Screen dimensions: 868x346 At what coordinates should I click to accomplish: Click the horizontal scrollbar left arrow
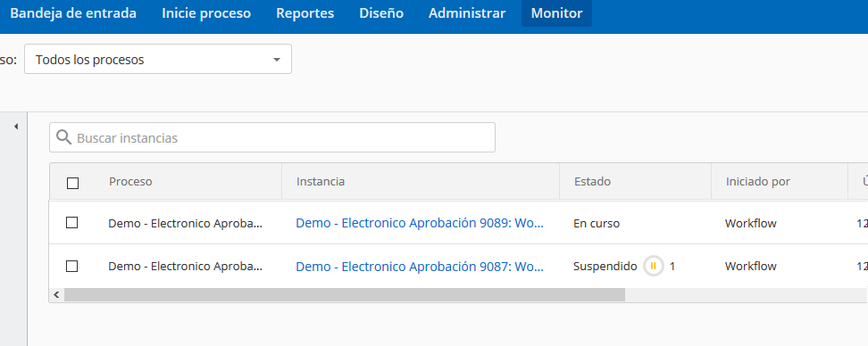click(x=56, y=295)
